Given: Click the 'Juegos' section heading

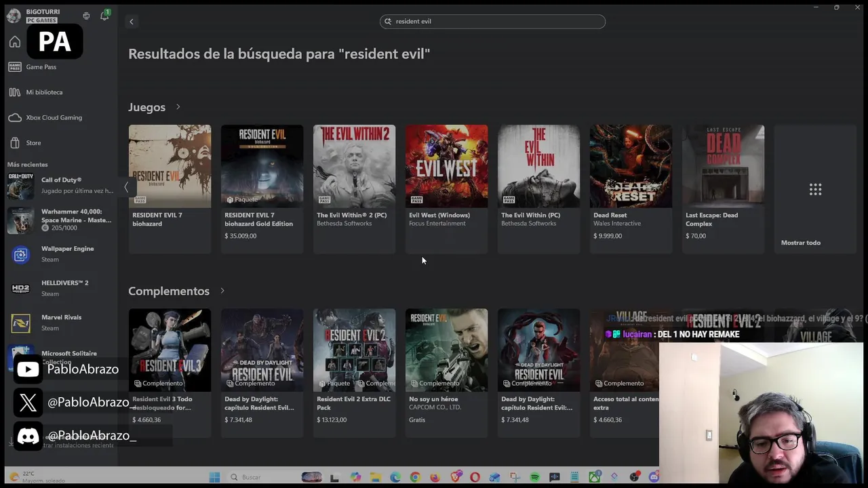Looking at the screenshot, I should click(x=146, y=107).
